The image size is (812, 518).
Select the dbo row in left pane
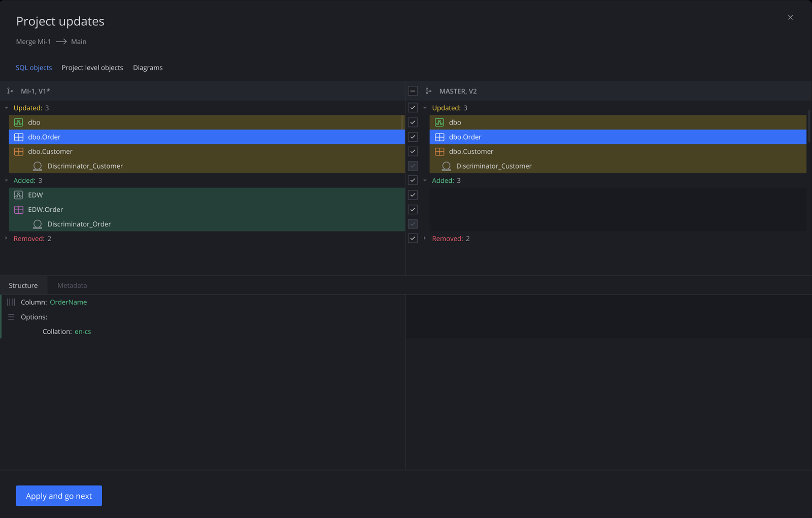click(207, 122)
